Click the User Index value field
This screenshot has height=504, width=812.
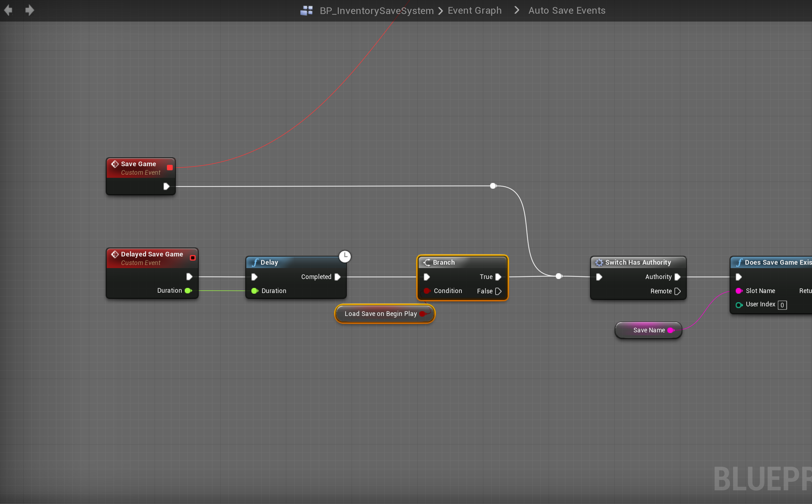click(x=782, y=305)
